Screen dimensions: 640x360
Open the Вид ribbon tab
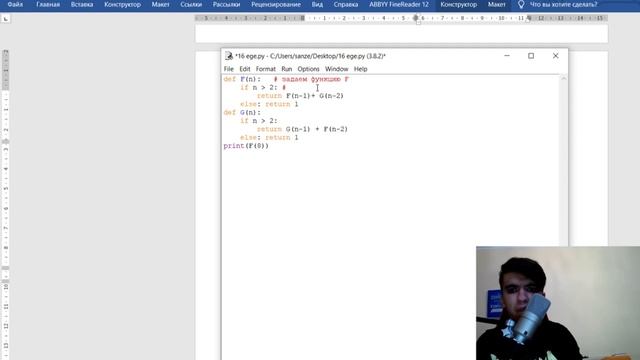(317, 4)
